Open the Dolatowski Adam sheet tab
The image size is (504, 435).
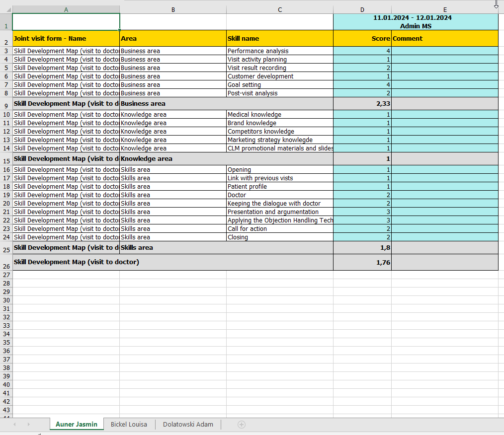188,425
